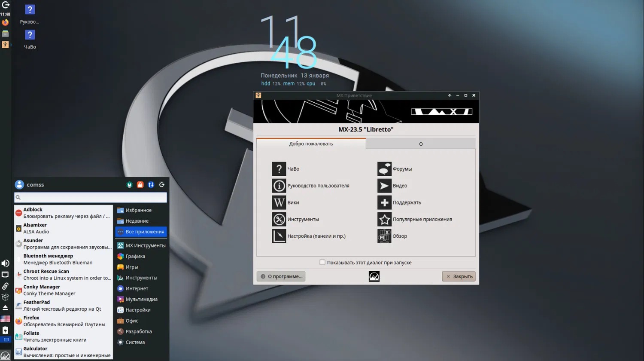Select the 'Интернет' category in the app menu
Screen dimensions: 644x361
[137, 288]
